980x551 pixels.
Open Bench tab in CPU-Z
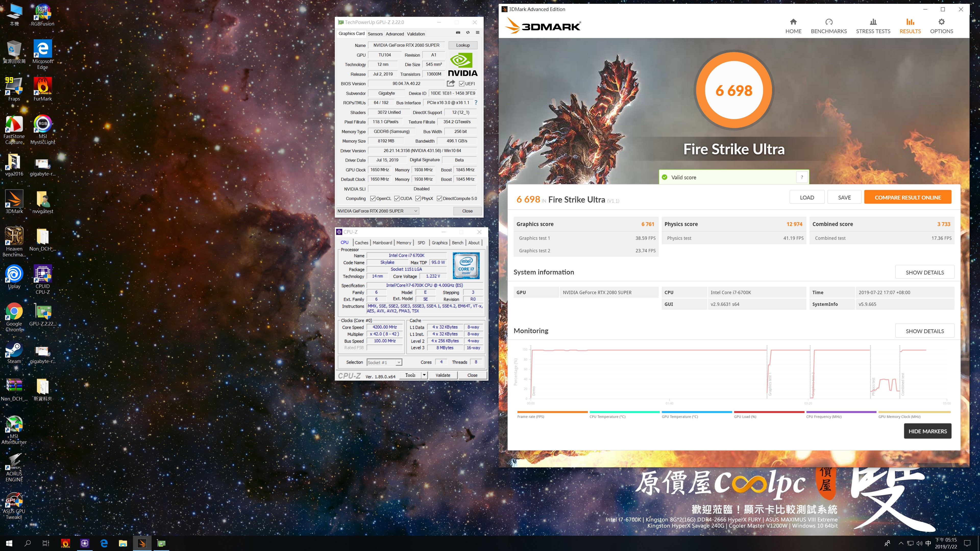457,243
